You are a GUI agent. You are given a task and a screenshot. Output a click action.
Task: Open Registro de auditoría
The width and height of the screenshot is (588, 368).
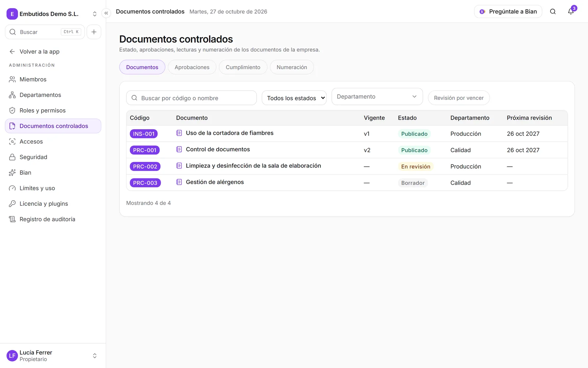coord(53,219)
